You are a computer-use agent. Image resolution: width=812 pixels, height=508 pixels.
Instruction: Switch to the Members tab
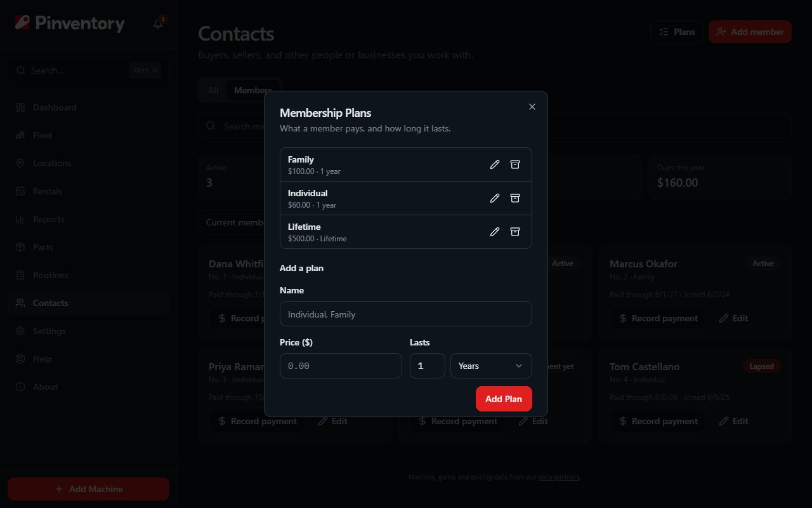tap(252, 90)
